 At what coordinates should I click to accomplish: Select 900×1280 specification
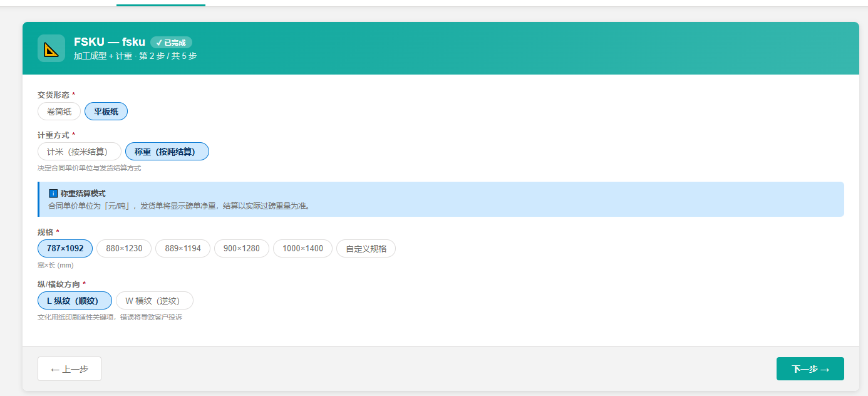point(242,249)
